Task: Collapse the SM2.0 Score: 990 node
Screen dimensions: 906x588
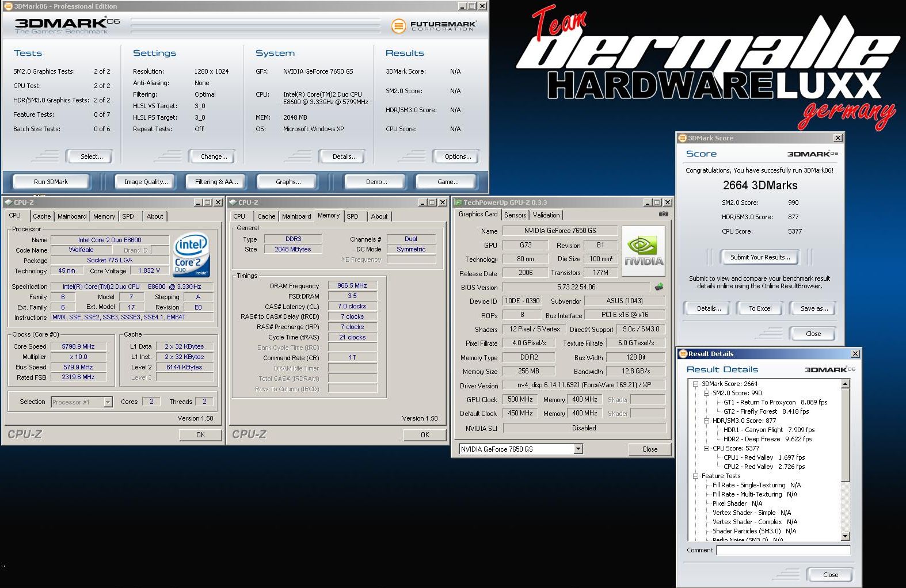Action: (706, 393)
